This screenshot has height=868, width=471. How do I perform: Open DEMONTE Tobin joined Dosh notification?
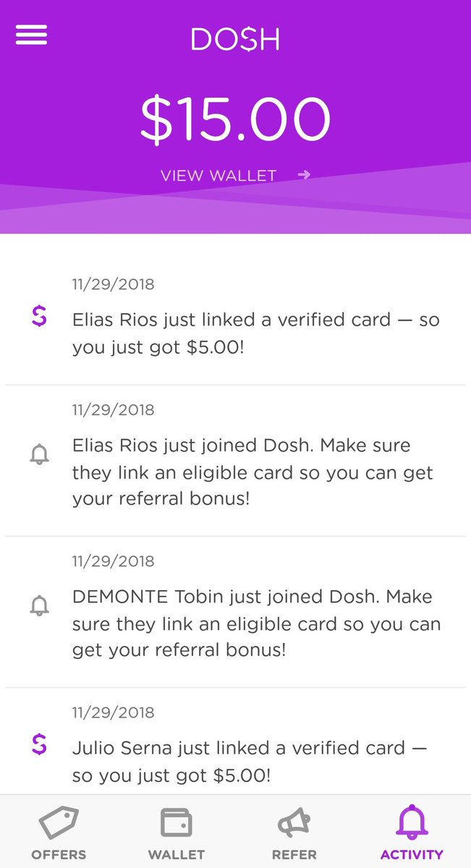click(255, 623)
